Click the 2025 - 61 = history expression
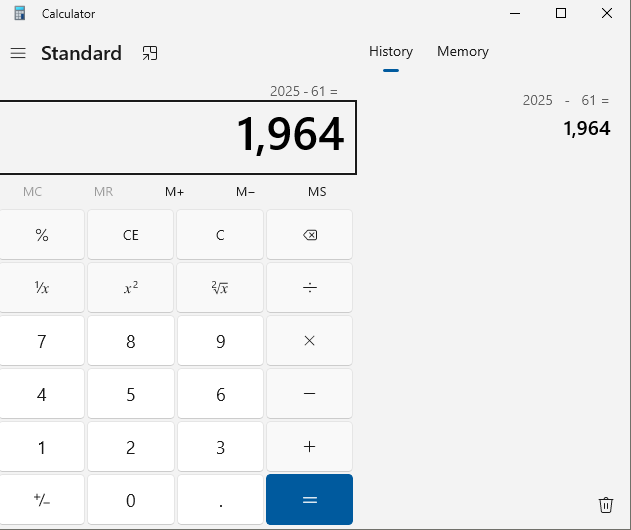This screenshot has width=631, height=530. tap(566, 100)
